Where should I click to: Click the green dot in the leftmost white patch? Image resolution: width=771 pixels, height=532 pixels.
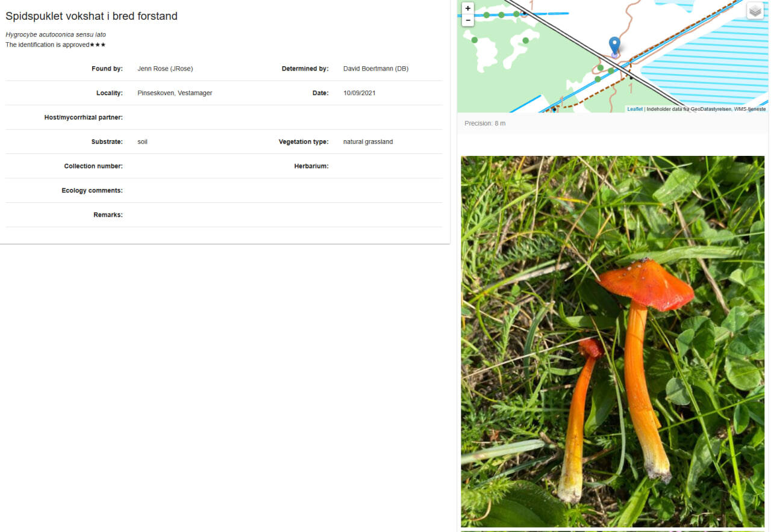click(x=475, y=40)
